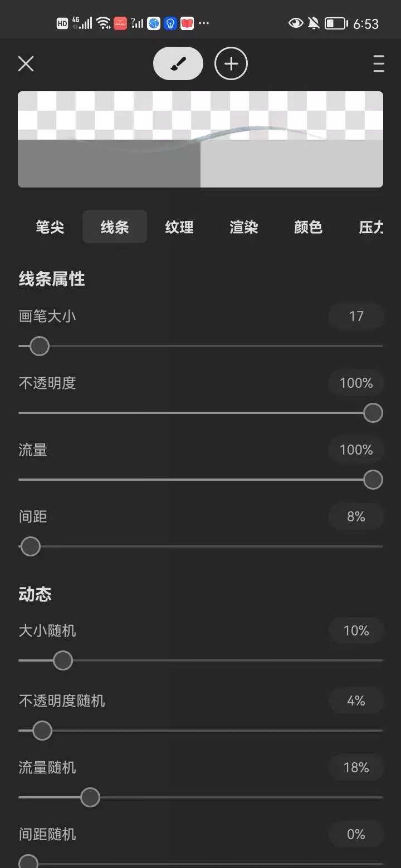The image size is (401, 868).
Task: Click the 画笔大小 slider handle
Action: pyautogui.click(x=40, y=346)
